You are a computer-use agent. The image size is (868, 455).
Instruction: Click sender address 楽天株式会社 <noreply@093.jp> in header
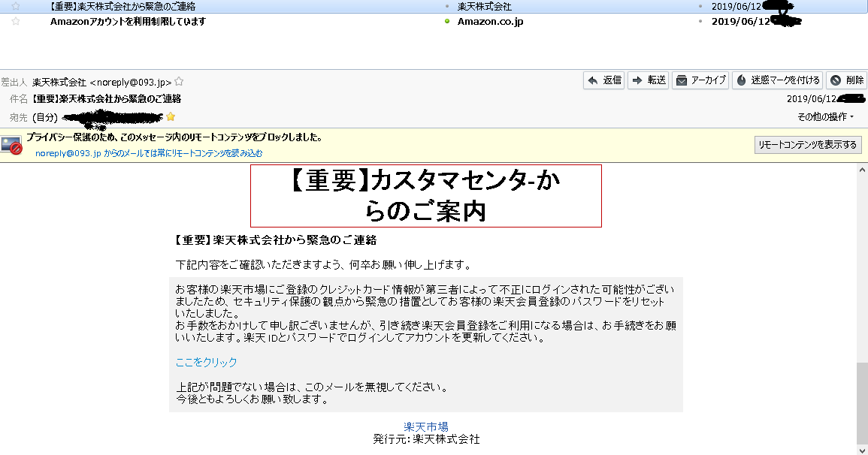[x=102, y=83]
